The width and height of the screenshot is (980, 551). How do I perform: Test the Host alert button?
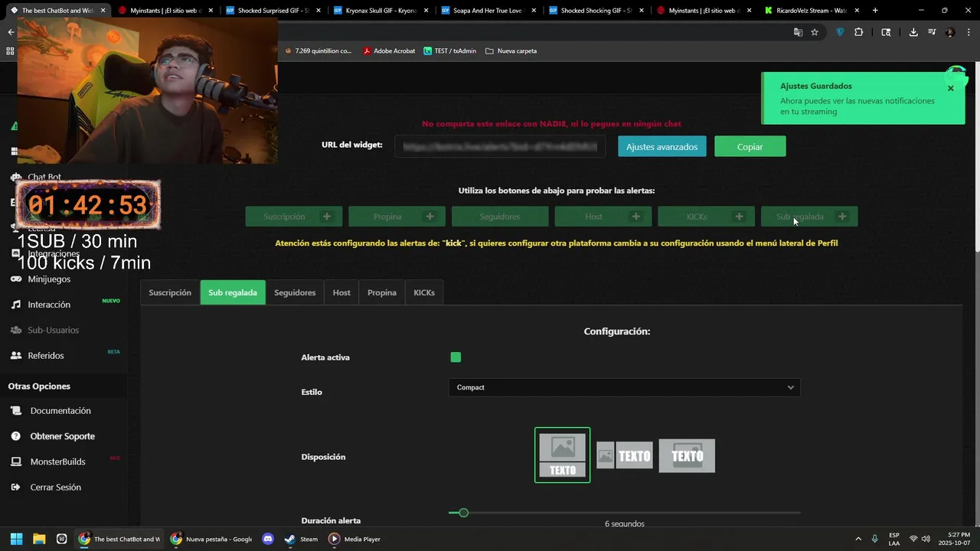603,217
